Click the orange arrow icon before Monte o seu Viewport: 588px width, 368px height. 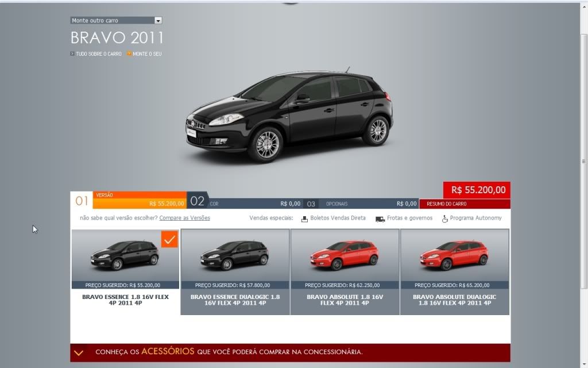coord(129,53)
